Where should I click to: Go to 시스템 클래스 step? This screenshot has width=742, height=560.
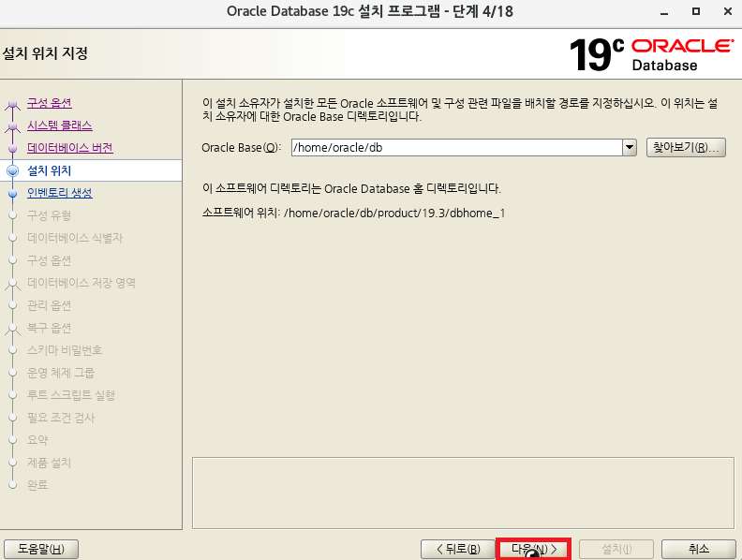(60, 125)
